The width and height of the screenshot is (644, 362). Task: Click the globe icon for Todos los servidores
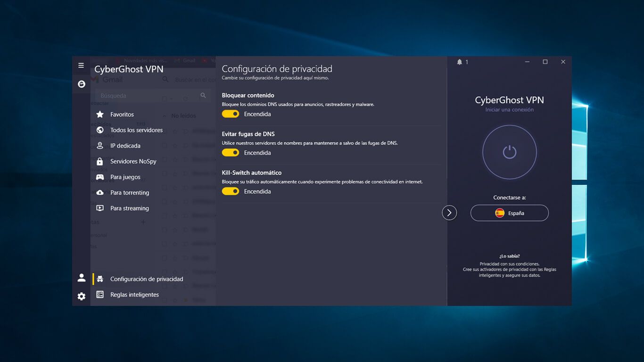(x=100, y=130)
